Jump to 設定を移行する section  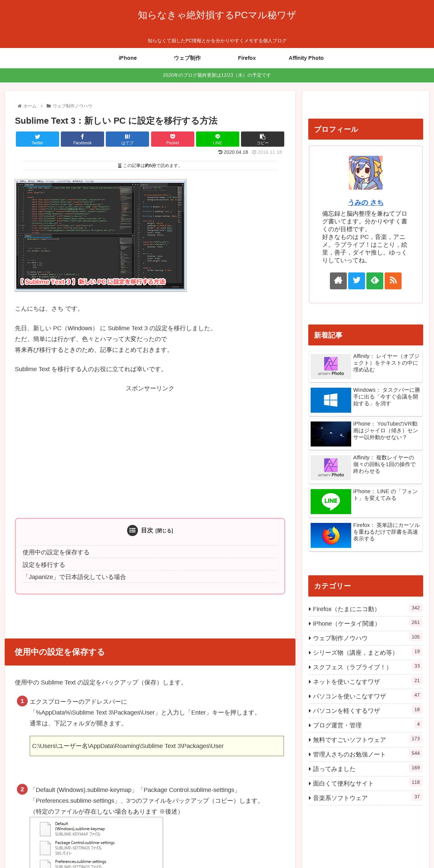coord(44,565)
